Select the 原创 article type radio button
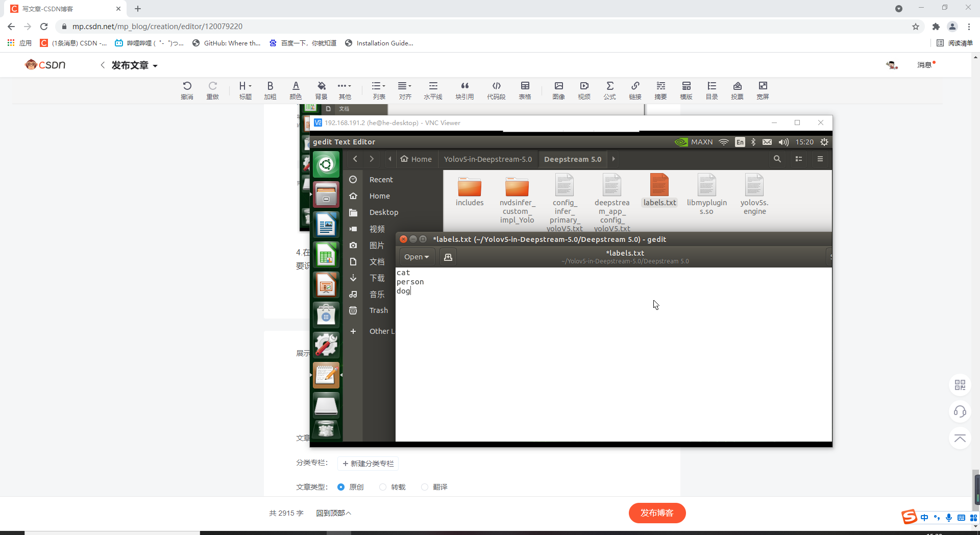980x535 pixels. (x=340, y=487)
